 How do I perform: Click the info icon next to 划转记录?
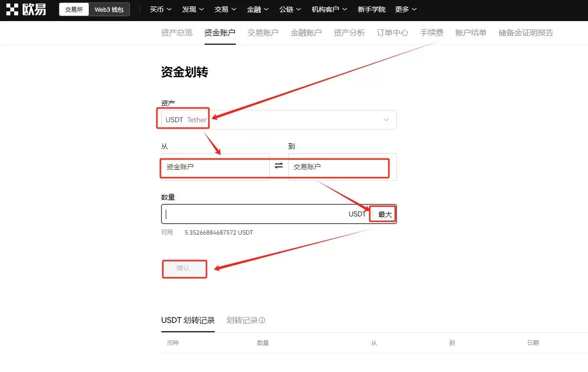[263, 320]
